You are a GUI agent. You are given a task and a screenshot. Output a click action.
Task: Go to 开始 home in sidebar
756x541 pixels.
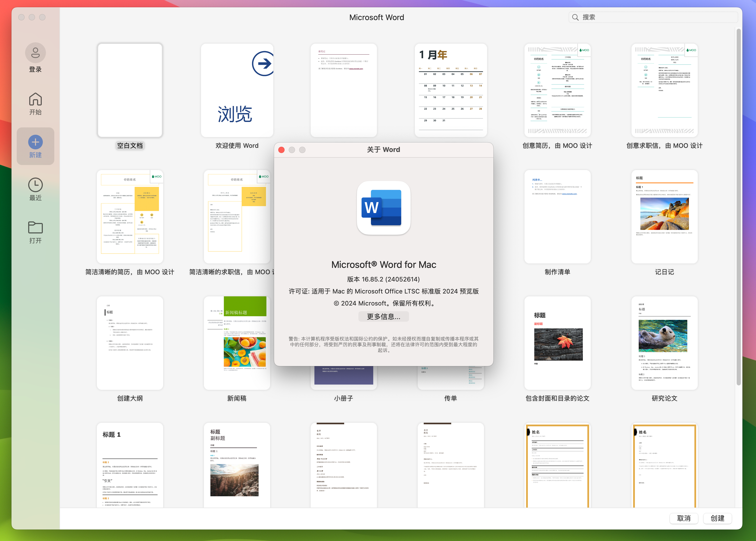pyautogui.click(x=35, y=104)
